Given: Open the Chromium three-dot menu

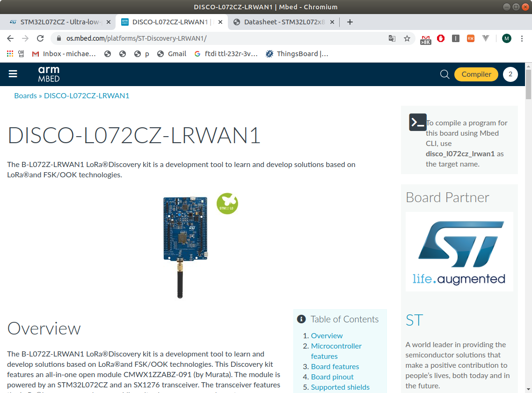Looking at the screenshot, I should [522, 38].
